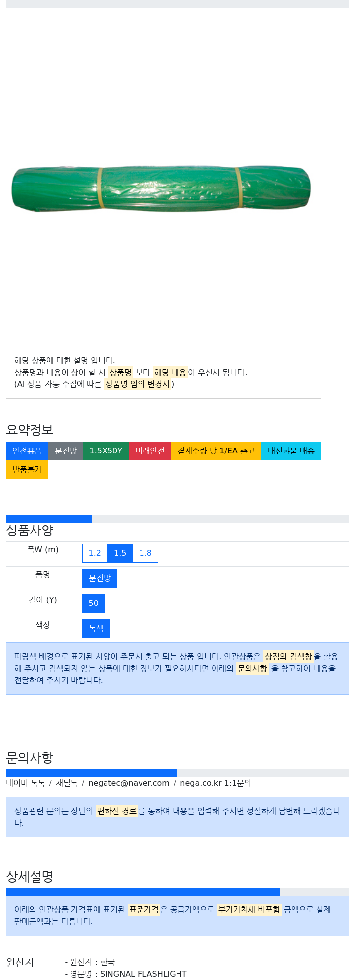Click the 대신화물 배송 shipping tag
The height and width of the screenshot is (980, 355).
tap(291, 451)
